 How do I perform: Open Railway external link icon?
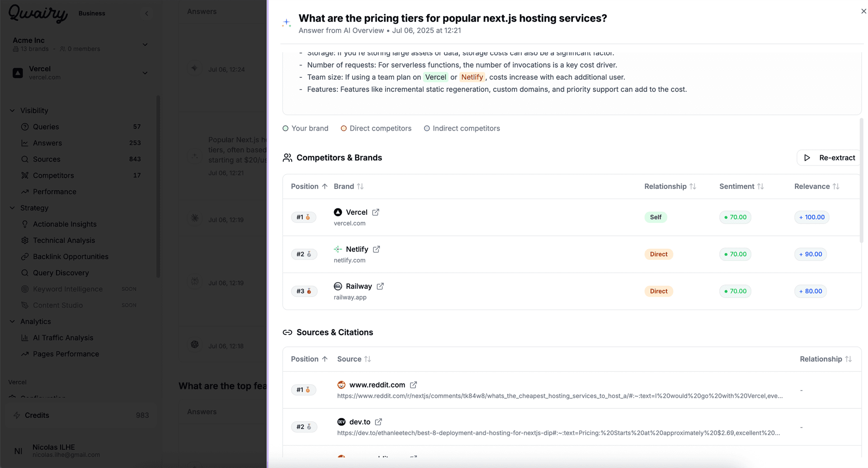click(x=380, y=286)
